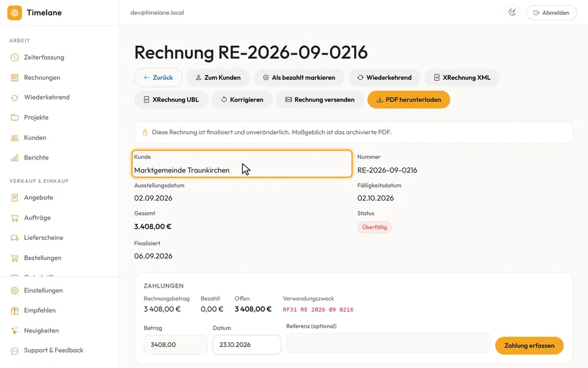Open Rechnungen icon in sidebar
The width and height of the screenshot is (588, 368).
click(x=15, y=78)
